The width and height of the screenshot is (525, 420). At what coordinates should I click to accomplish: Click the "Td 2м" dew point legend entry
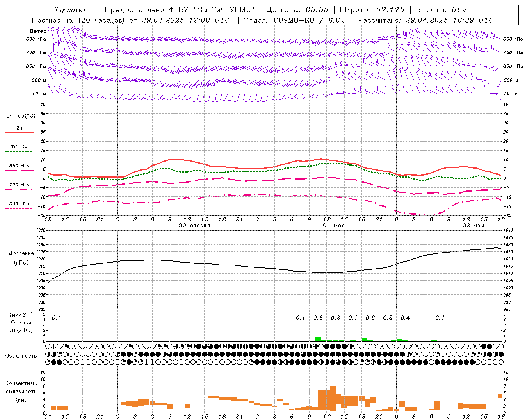[19, 147]
